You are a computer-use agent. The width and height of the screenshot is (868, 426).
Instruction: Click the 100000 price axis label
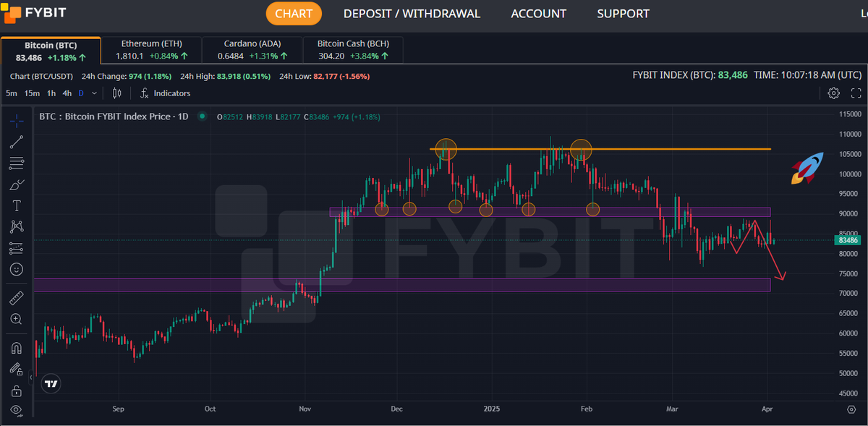[x=849, y=174]
